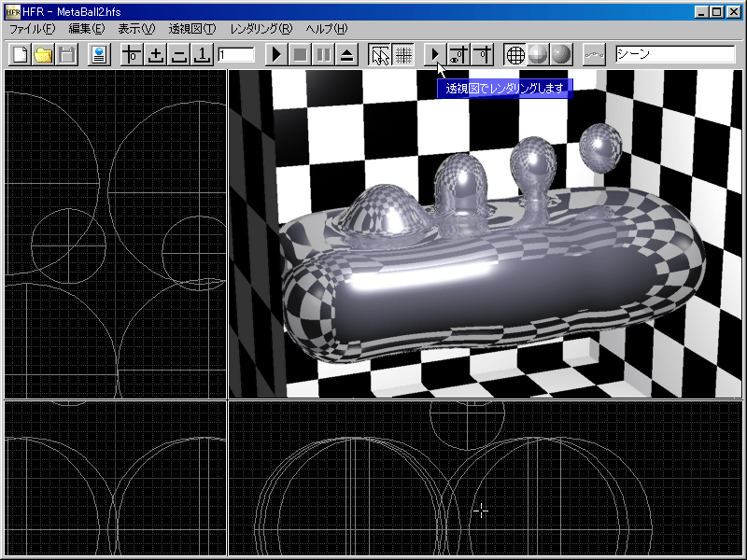Open the 編集(E) menu
The height and width of the screenshot is (560, 747).
[x=86, y=29]
